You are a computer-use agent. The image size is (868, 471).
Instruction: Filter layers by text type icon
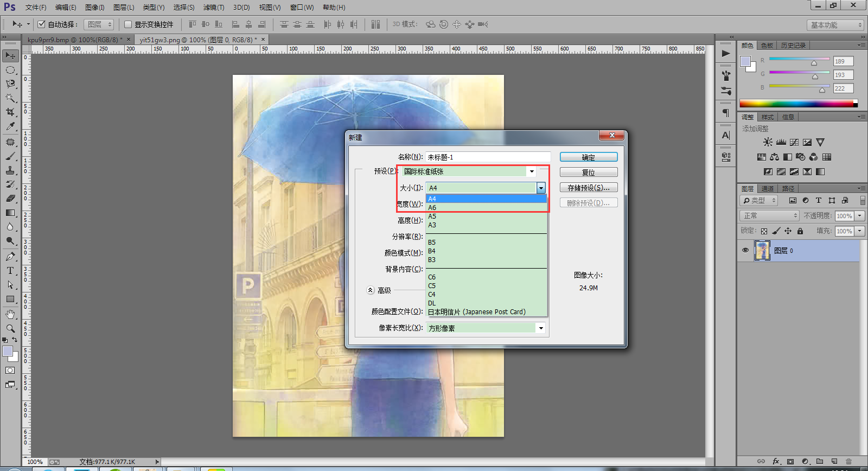(x=819, y=200)
